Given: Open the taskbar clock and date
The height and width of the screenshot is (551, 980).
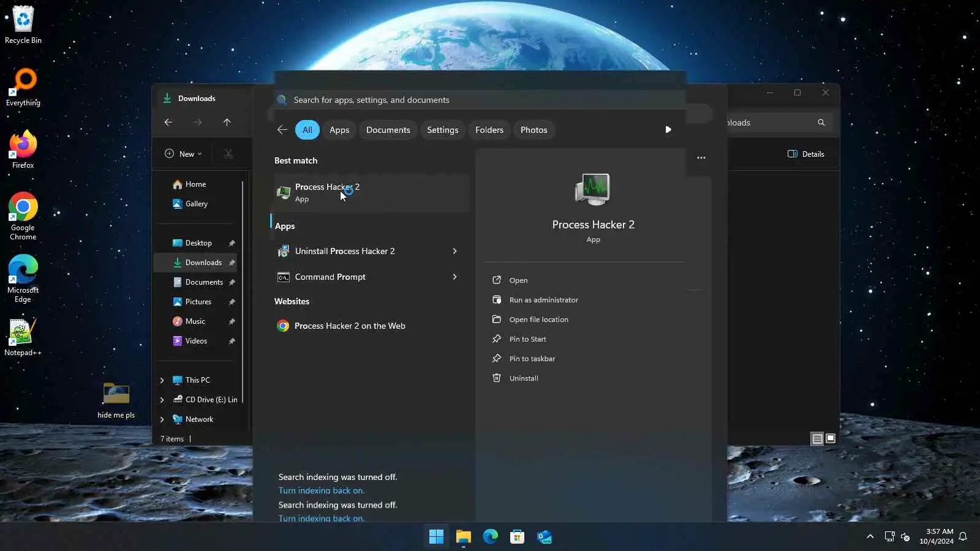Looking at the screenshot, I should coord(937,536).
